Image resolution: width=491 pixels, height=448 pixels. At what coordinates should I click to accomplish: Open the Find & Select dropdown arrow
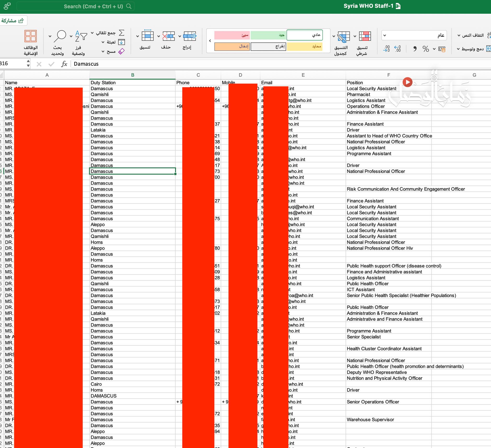(50, 36)
